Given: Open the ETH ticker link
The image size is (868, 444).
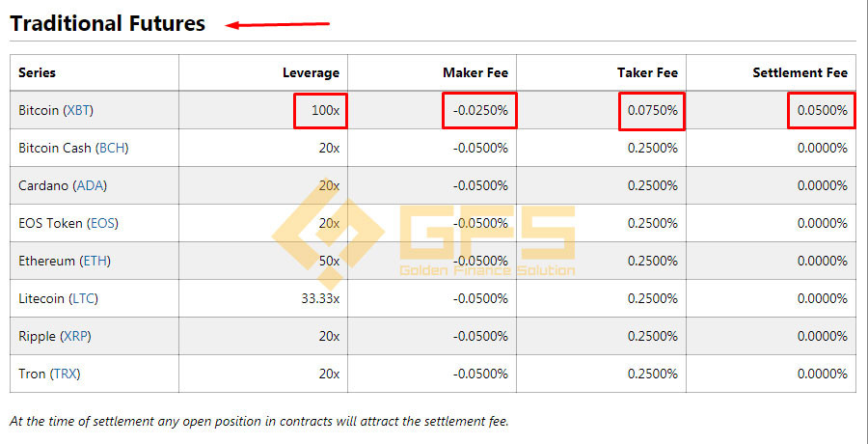Looking at the screenshot, I should coord(95,261).
